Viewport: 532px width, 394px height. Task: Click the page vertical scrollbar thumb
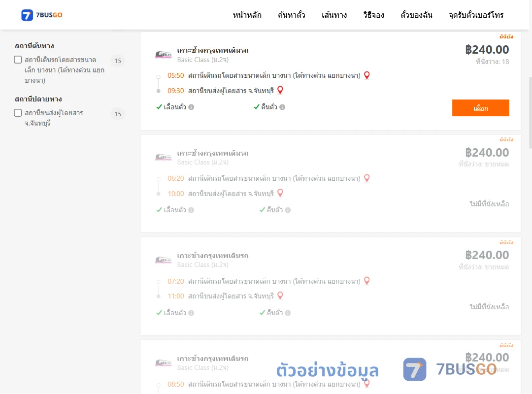point(531,113)
